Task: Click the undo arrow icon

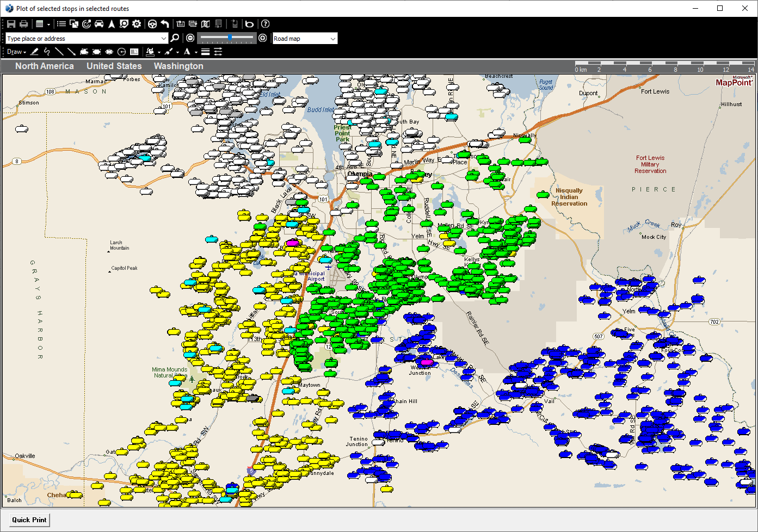Action: pos(165,24)
